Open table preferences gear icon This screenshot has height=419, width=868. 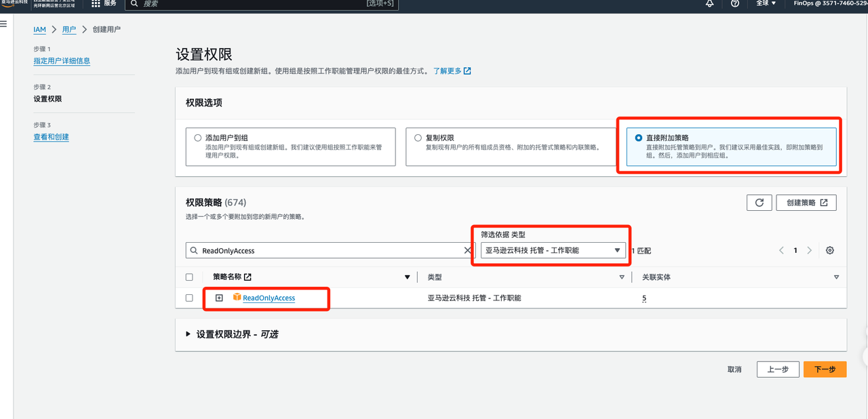point(830,250)
